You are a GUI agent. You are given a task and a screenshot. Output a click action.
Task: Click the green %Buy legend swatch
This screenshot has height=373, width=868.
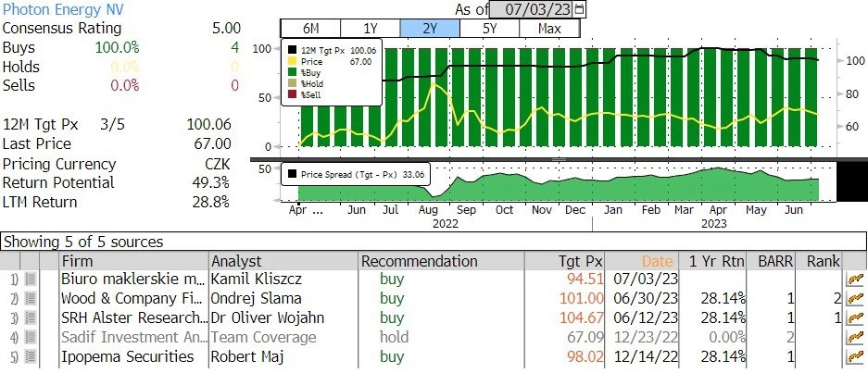(293, 72)
